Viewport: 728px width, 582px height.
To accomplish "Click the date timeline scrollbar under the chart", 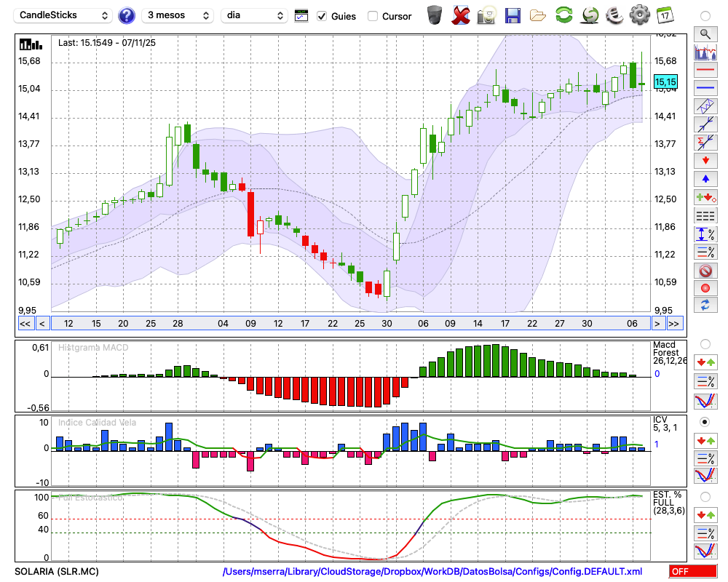I will click(x=349, y=323).
